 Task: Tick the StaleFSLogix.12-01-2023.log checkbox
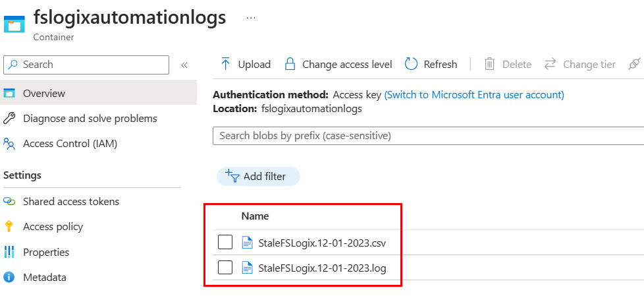[x=225, y=268]
